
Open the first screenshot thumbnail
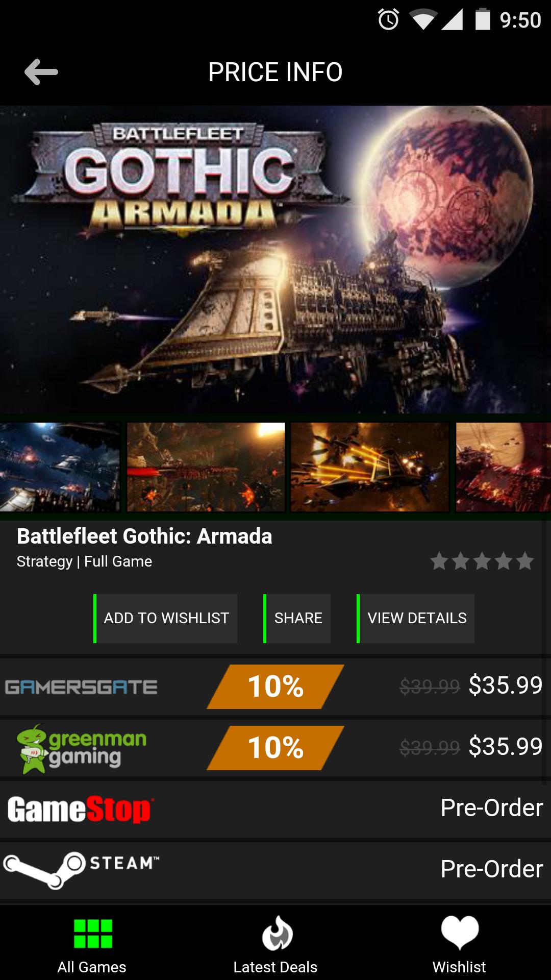point(59,467)
